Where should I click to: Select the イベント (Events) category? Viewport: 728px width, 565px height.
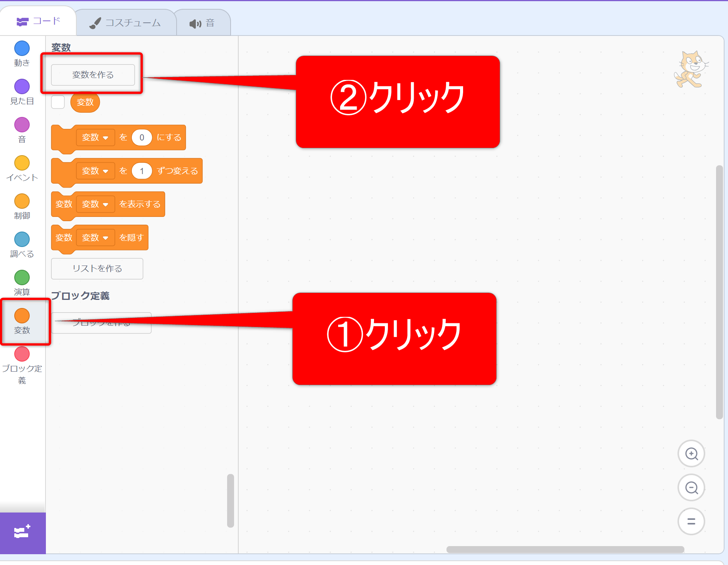point(22,163)
